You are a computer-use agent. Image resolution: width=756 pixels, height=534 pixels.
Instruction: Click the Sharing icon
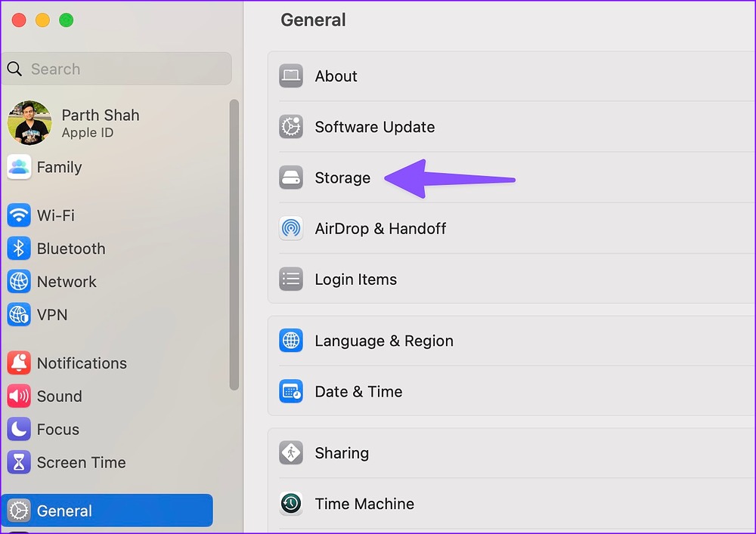coord(291,453)
